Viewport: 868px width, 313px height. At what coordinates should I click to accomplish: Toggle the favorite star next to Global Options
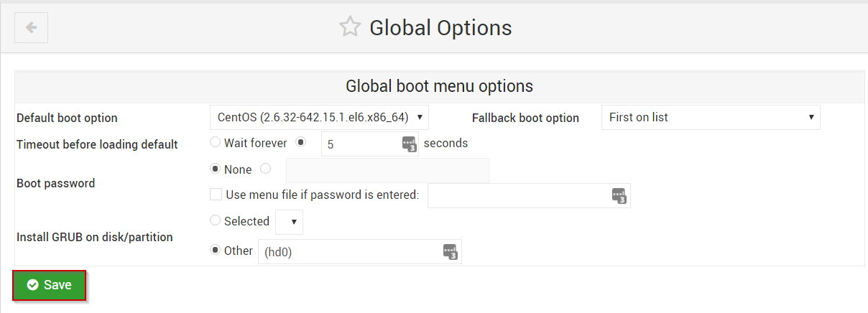pos(350,27)
